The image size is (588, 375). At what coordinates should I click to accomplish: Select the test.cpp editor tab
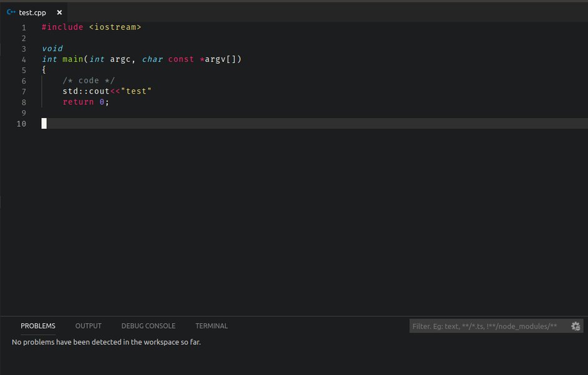coord(33,12)
